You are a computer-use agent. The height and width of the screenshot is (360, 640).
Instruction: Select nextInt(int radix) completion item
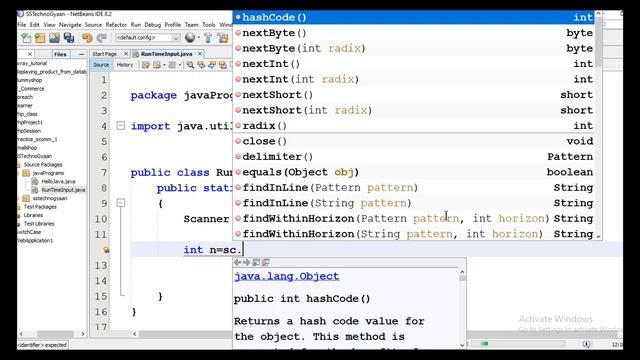[x=414, y=79]
